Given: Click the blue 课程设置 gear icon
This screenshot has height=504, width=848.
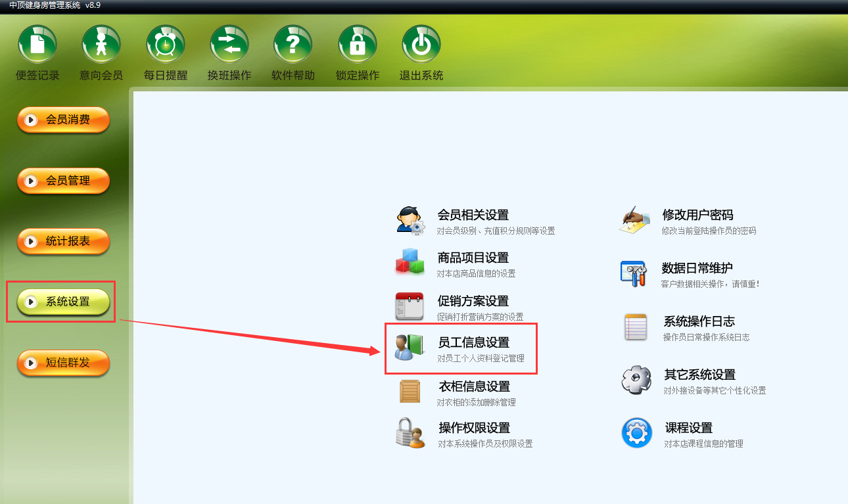Looking at the screenshot, I should click(x=636, y=433).
